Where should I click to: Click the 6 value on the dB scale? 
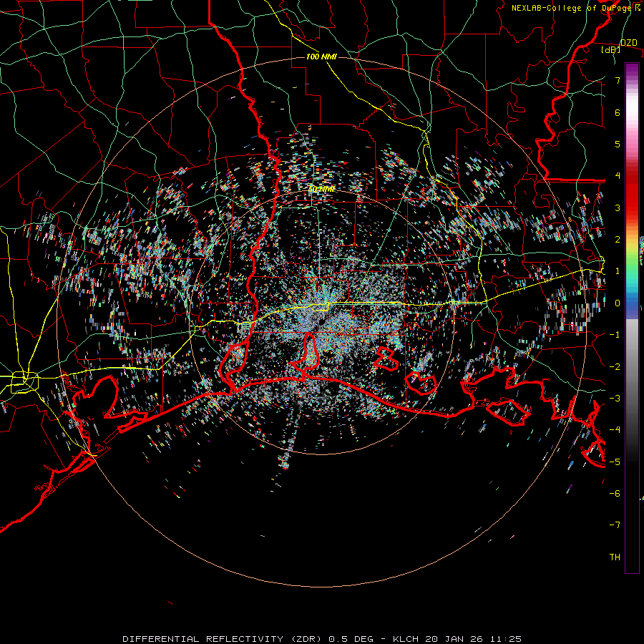pyautogui.click(x=618, y=112)
